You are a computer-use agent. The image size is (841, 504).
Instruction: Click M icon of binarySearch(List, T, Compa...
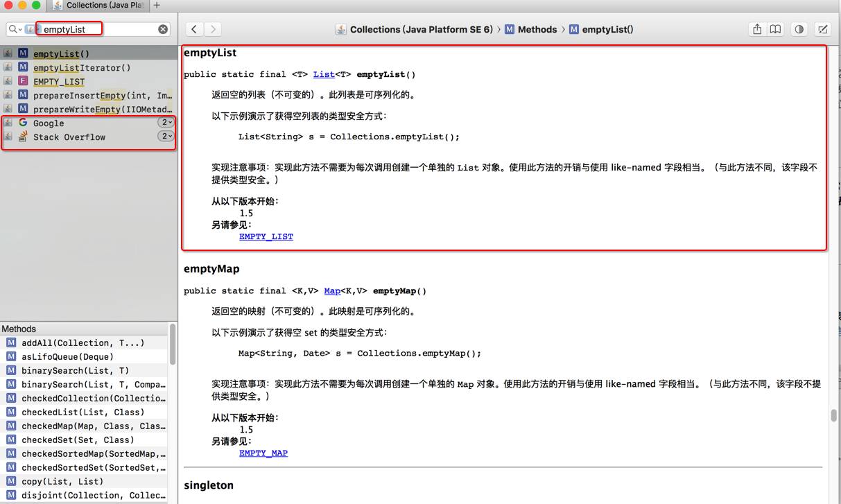(11, 384)
